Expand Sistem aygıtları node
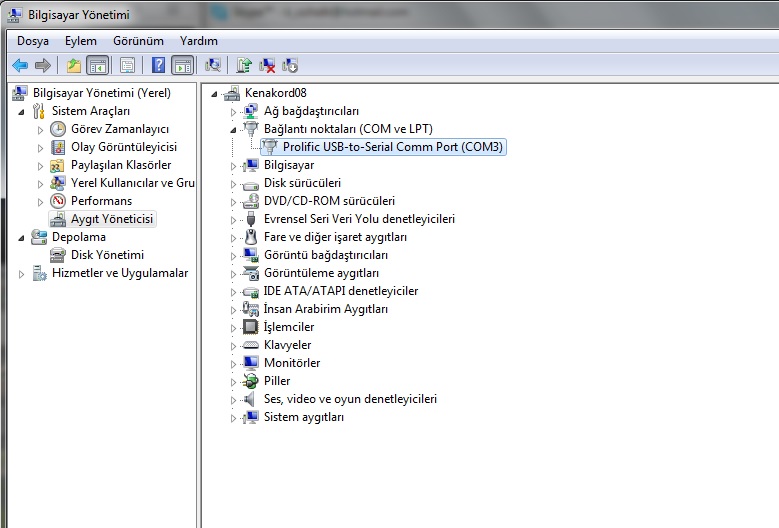779x528 pixels. coord(233,418)
